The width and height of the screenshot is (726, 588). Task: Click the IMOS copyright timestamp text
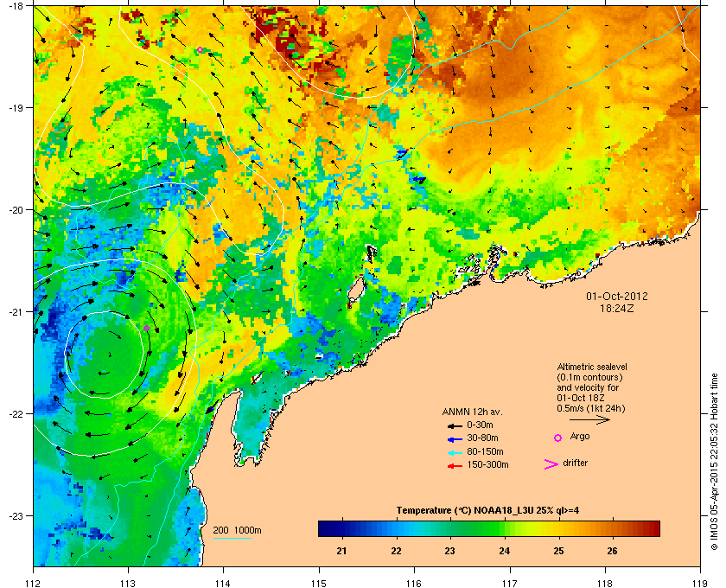pos(714,463)
